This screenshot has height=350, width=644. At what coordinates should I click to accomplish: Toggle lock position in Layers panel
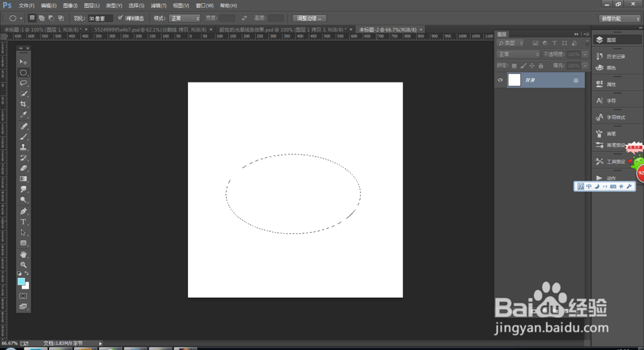[532, 66]
